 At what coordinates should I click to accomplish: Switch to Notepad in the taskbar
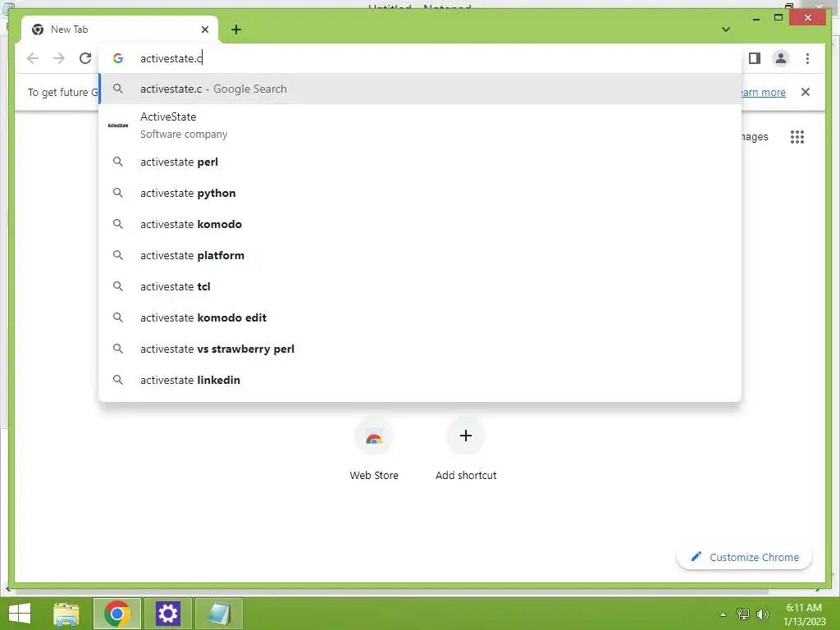(219, 614)
